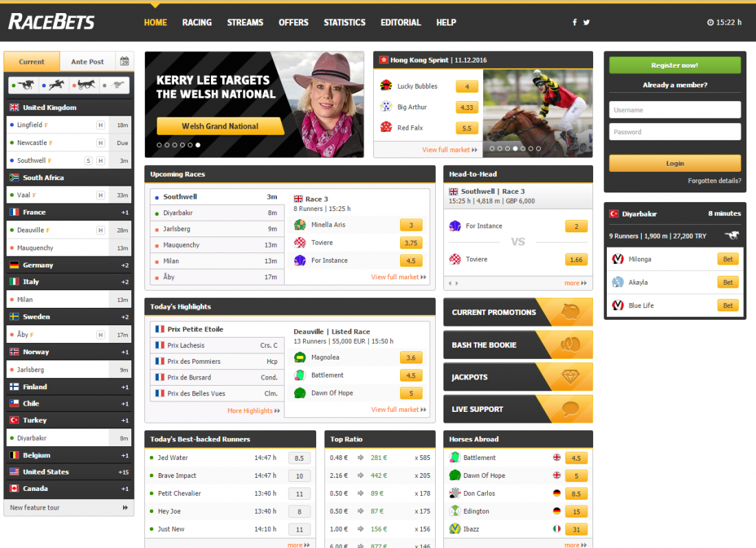
Task: Click the Ibazz silks icon
Action: pyautogui.click(x=455, y=529)
